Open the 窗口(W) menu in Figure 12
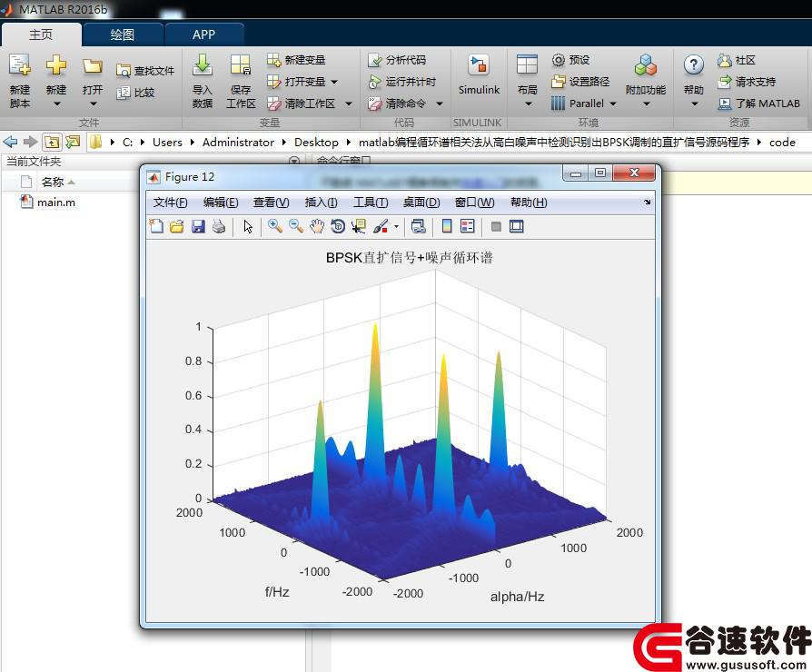The height and width of the screenshot is (672, 812). 474,202
